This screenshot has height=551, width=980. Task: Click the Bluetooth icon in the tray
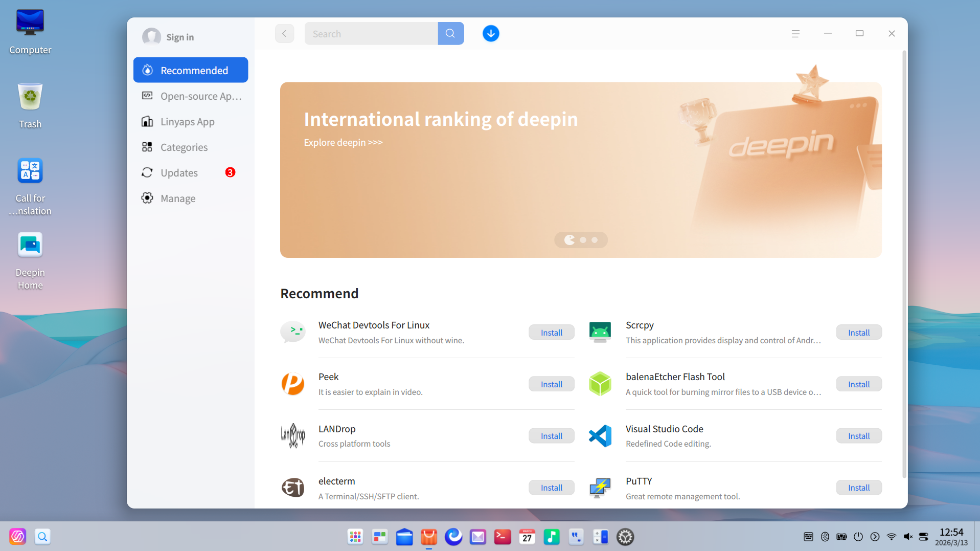(825, 537)
